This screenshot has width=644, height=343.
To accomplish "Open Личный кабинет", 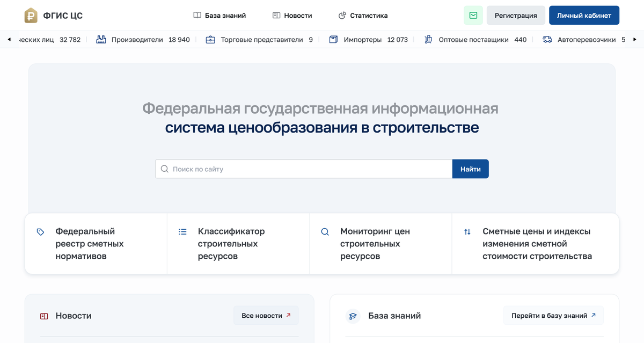I will tap(584, 15).
